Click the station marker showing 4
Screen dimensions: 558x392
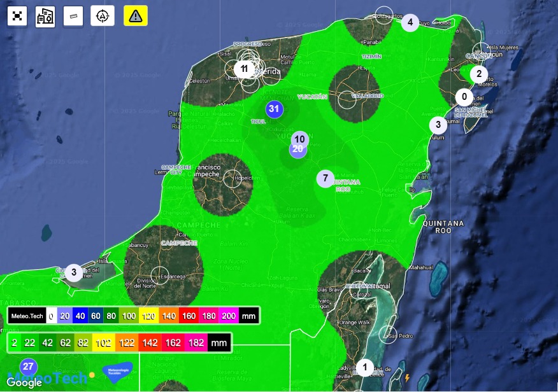[410, 22]
